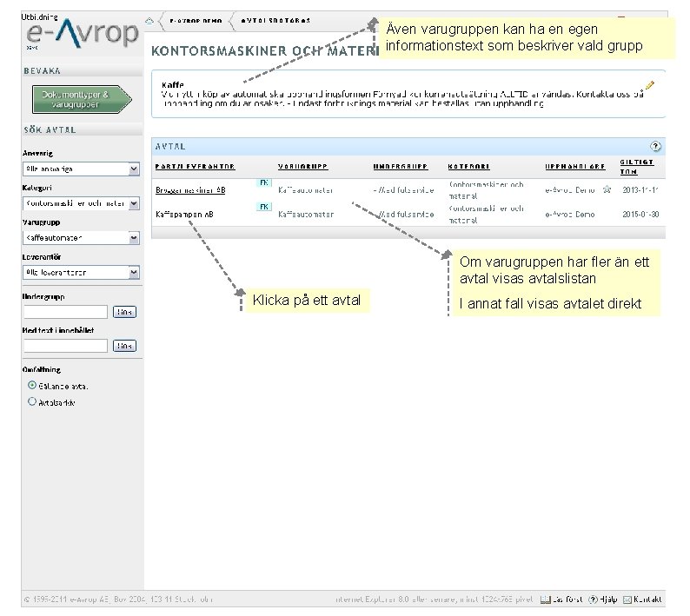
Task: Click the star icon on Bryggarmaskiner row
Action: tap(607, 189)
